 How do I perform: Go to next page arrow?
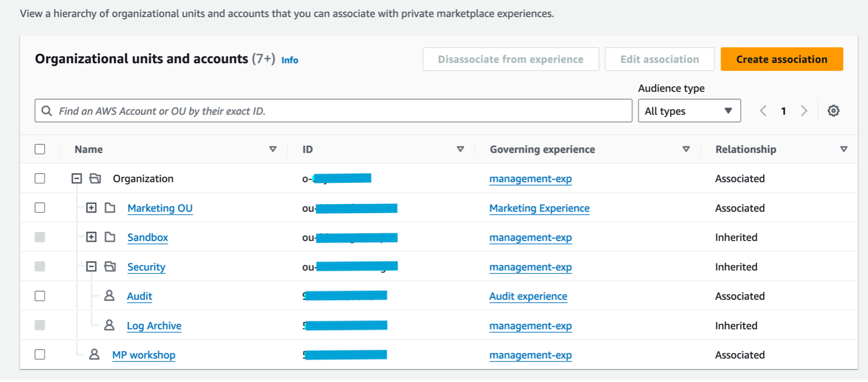point(804,111)
